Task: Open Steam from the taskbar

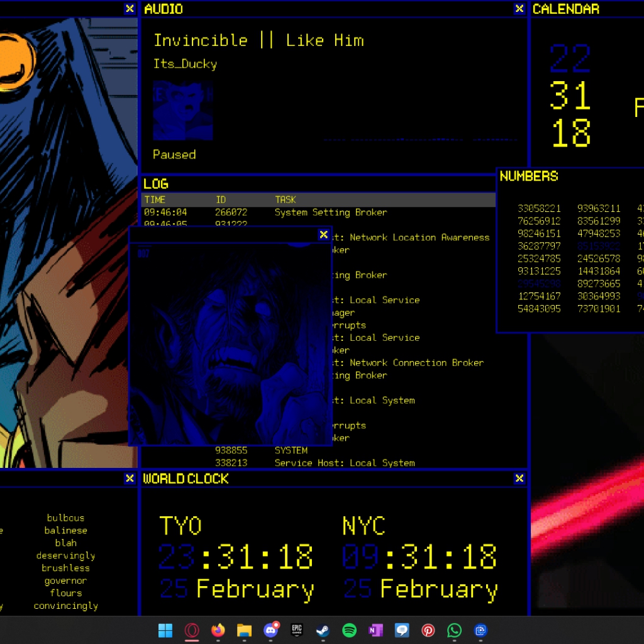Action: [x=323, y=630]
